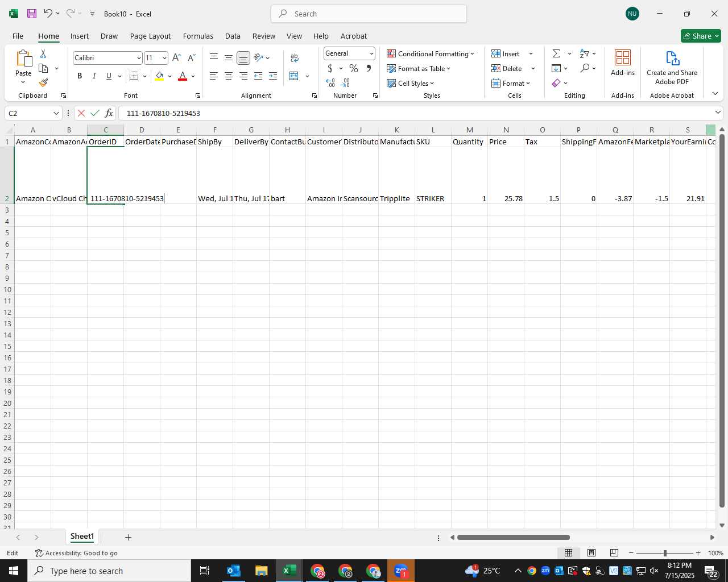Switch to the Formulas tab
This screenshot has height=582, width=728.
coord(198,36)
